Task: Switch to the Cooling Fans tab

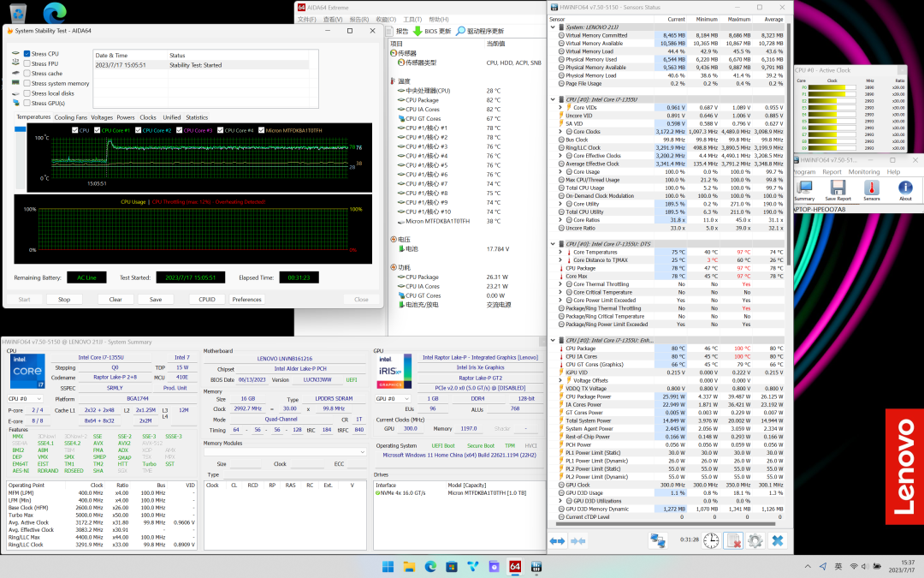Action: (71, 117)
